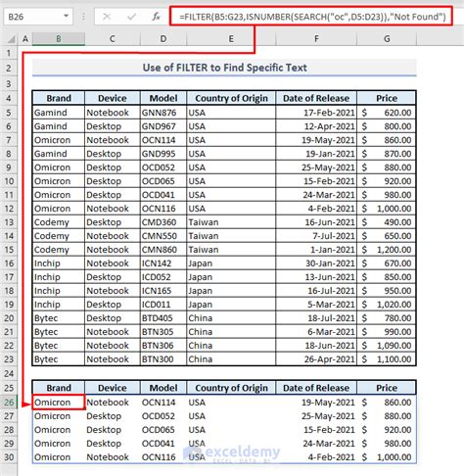Viewport: 464px width, 476px height.
Task: Click the 'Model' header in row 4
Action: point(163,98)
